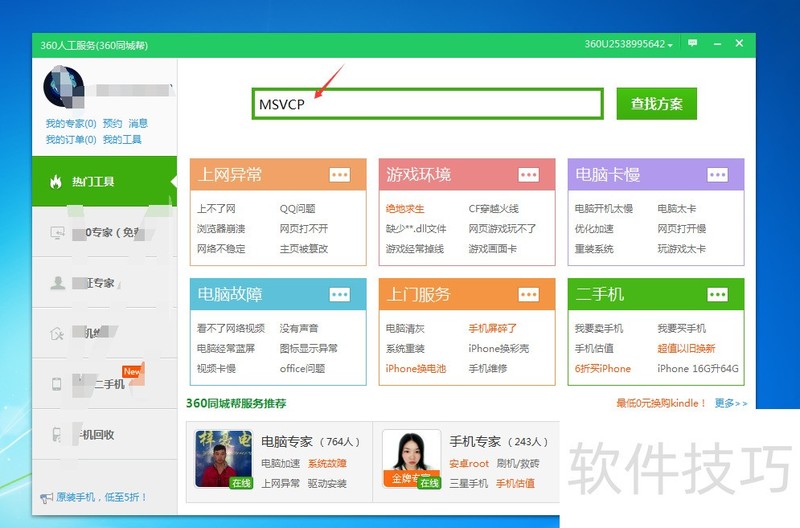Click the 电脑专家 expert photo thumbnail
800x528 pixels.
pos(224,459)
